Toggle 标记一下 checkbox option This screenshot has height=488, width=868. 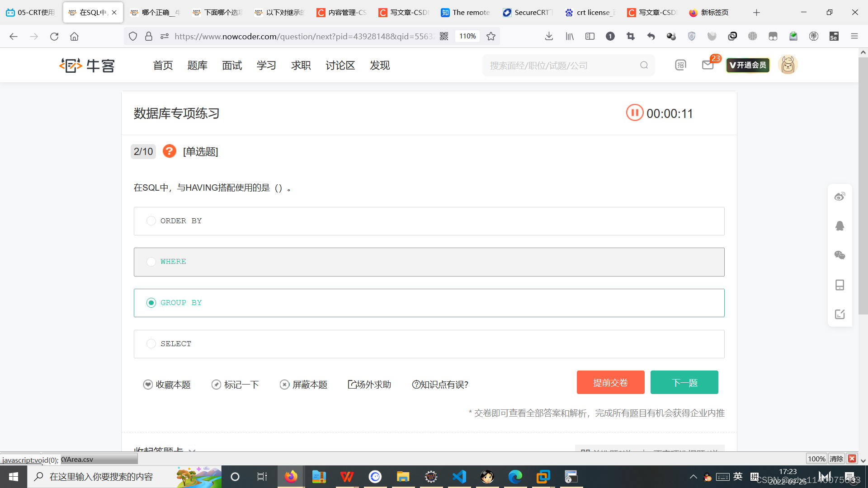click(x=216, y=385)
